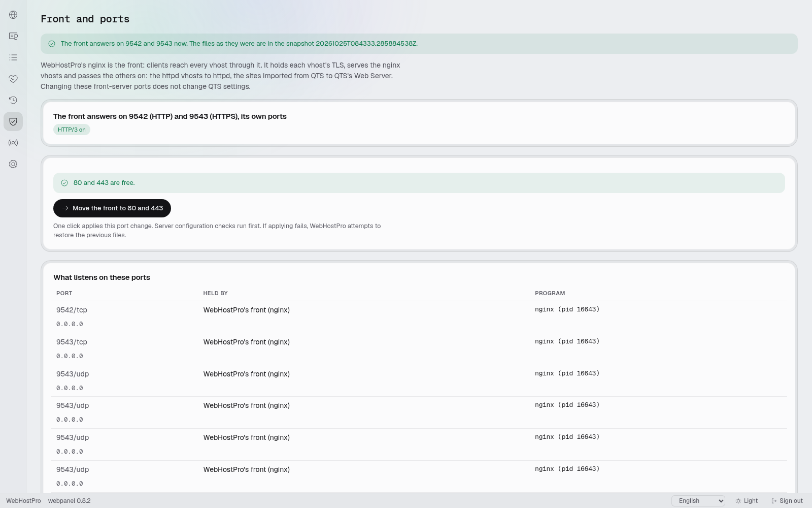The width and height of the screenshot is (812, 508).
Task: Open the settings gear icon in sidebar
Action: [13, 164]
